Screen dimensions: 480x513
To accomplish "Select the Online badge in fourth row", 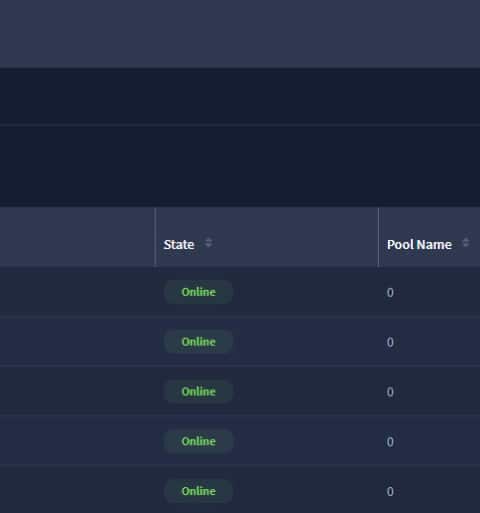I will pos(199,441).
